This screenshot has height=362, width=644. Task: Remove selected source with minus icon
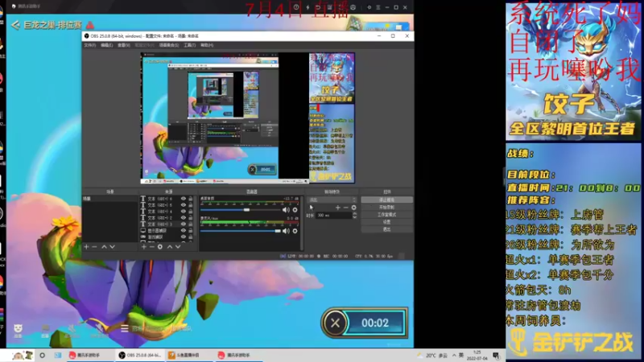152,247
